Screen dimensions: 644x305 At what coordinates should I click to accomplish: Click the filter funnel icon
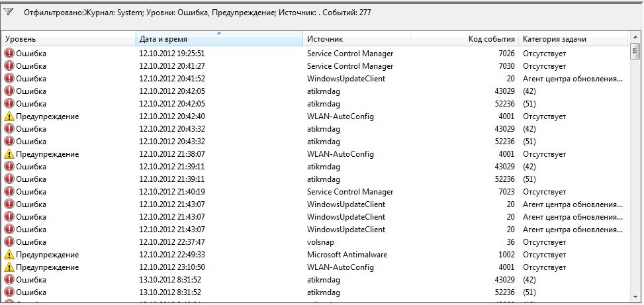(9, 12)
